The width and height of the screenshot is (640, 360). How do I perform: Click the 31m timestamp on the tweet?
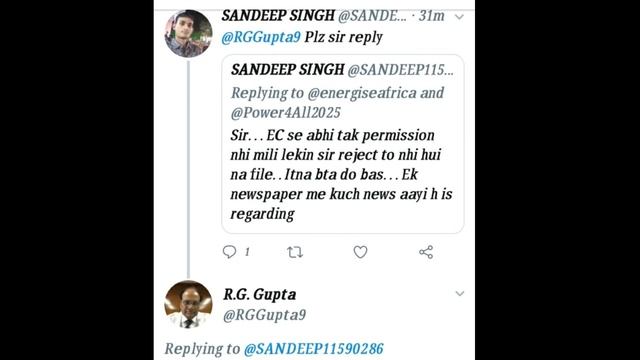(431, 16)
